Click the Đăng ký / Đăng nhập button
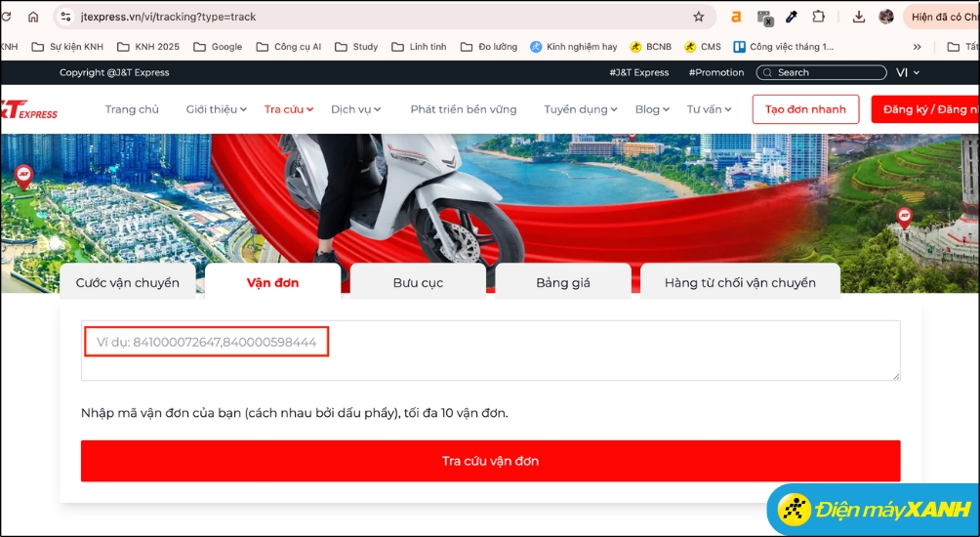 click(925, 109)
